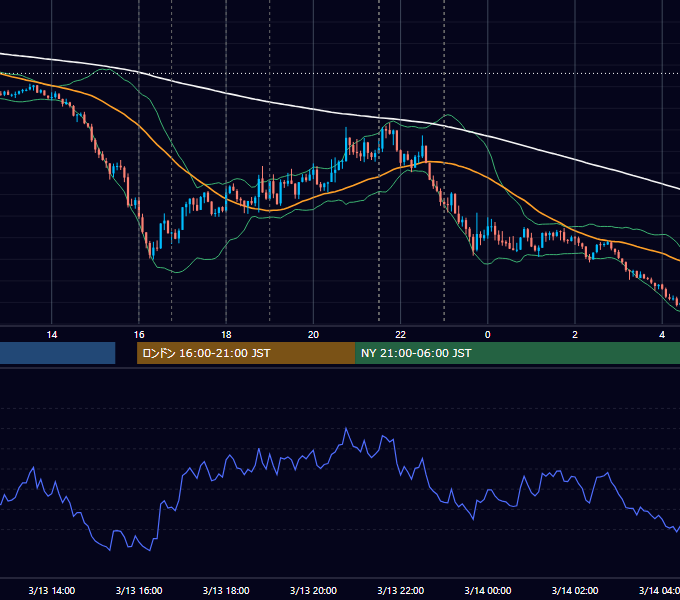680x600 pixels.
Task: Click the 3/14 00:00 time label
Action: (x=487, y=590)
